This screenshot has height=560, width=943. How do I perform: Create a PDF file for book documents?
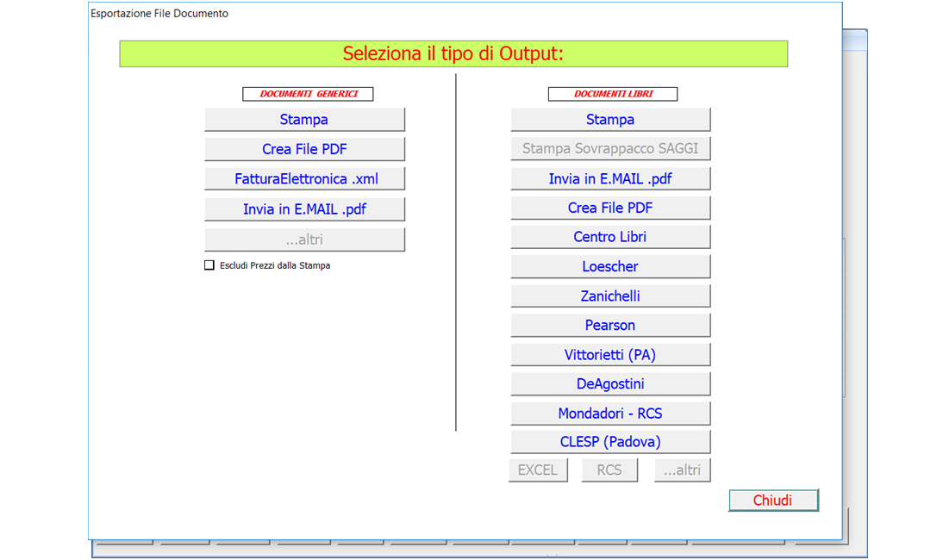pos(610,208)
